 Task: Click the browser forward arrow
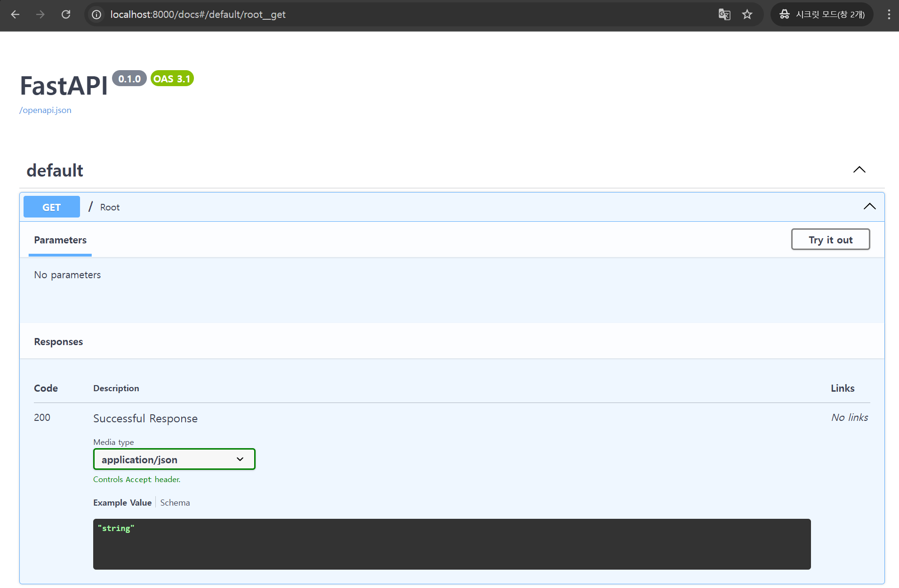[40, 15]
